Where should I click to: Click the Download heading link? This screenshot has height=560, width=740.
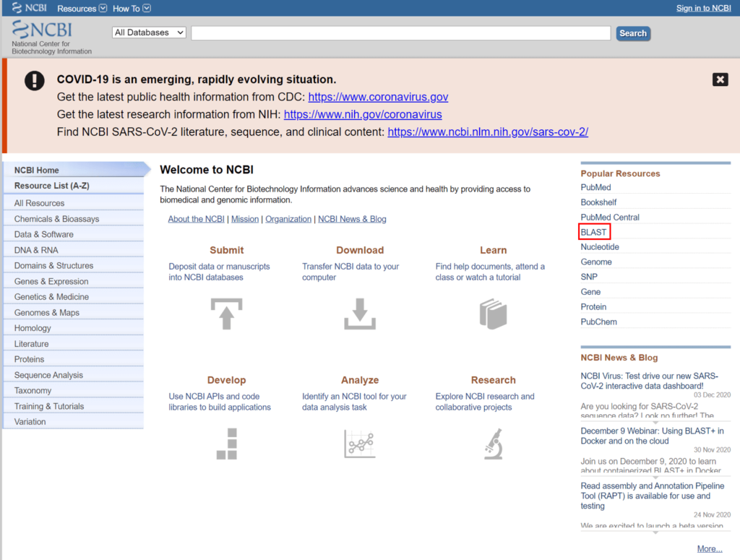[360, 250]
